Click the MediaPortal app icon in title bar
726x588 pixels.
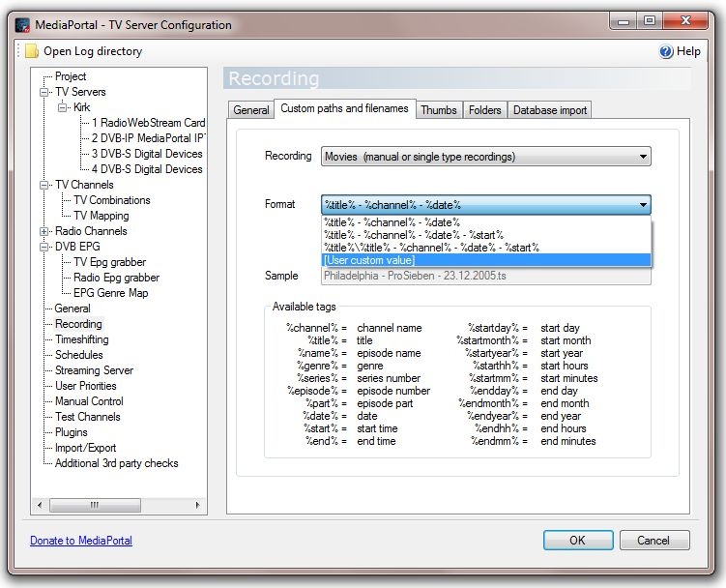click(x=22, y=24)
